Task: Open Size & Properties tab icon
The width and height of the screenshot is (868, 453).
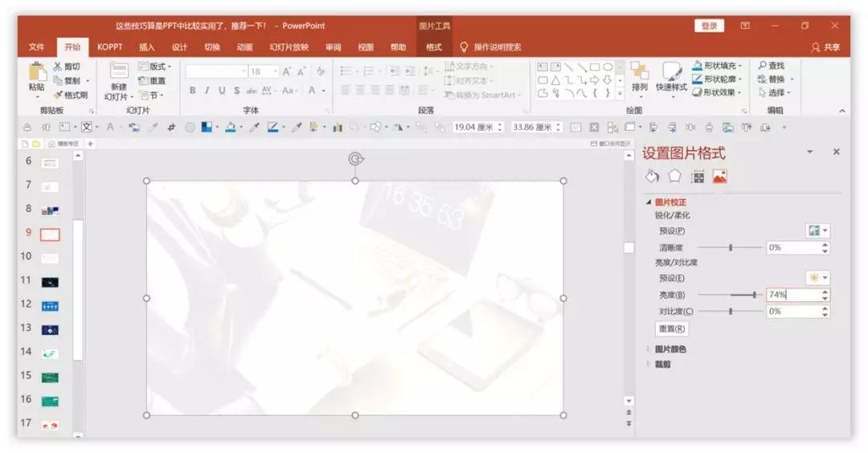Action: 698,177
